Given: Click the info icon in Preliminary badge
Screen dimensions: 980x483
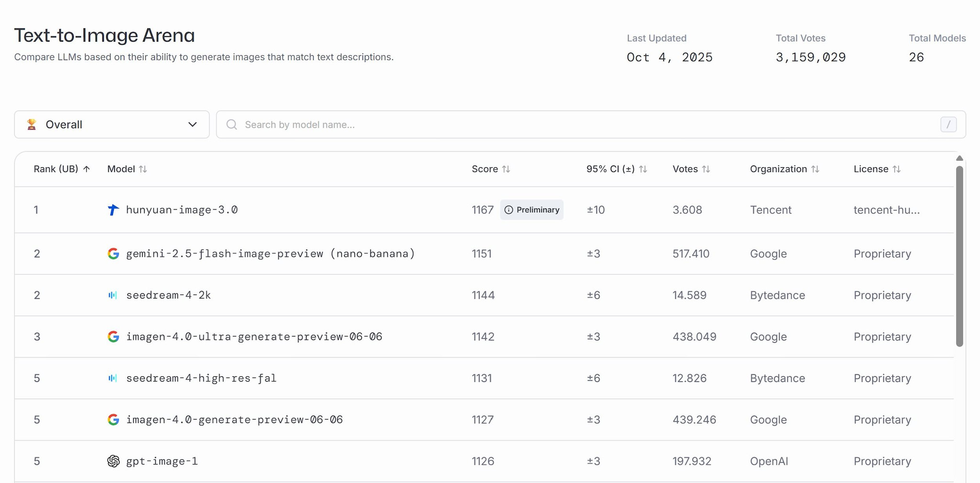Looking at the screenshot, I should tap(509, 210).
